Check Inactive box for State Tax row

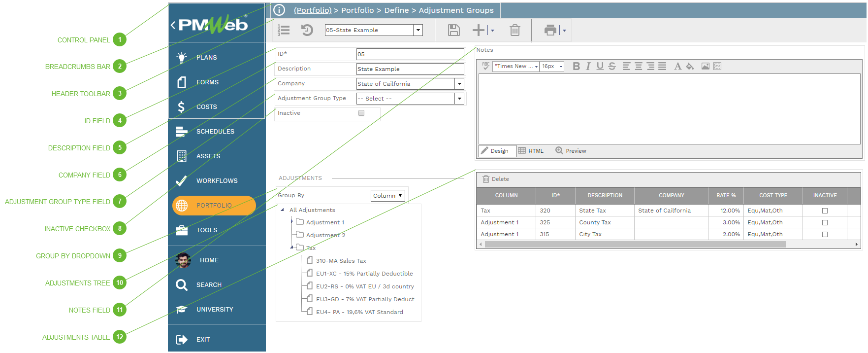(825, 211)
